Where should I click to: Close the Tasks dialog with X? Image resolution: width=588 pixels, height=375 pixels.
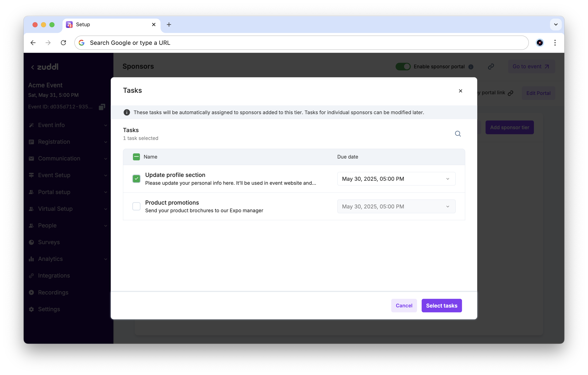(460, 91)
